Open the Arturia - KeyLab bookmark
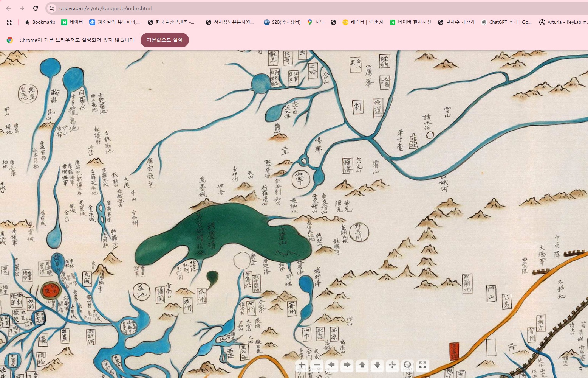The image size is (588, 378). point(563,22)
